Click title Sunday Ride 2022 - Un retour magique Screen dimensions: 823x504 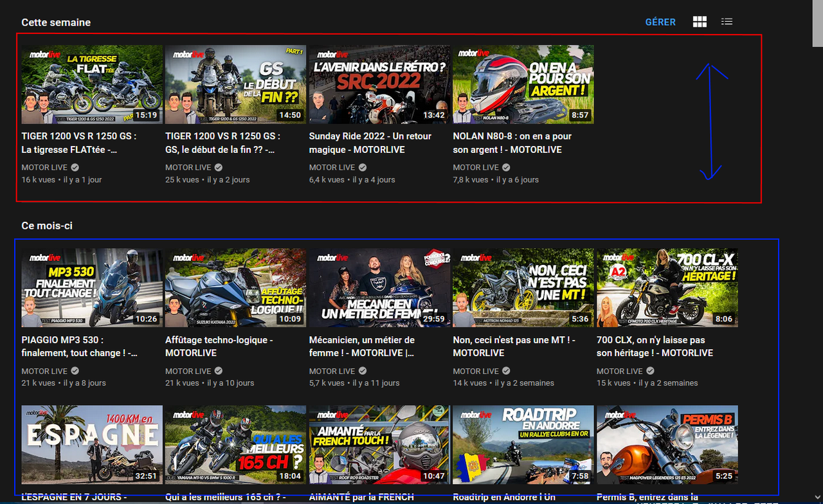370,143
